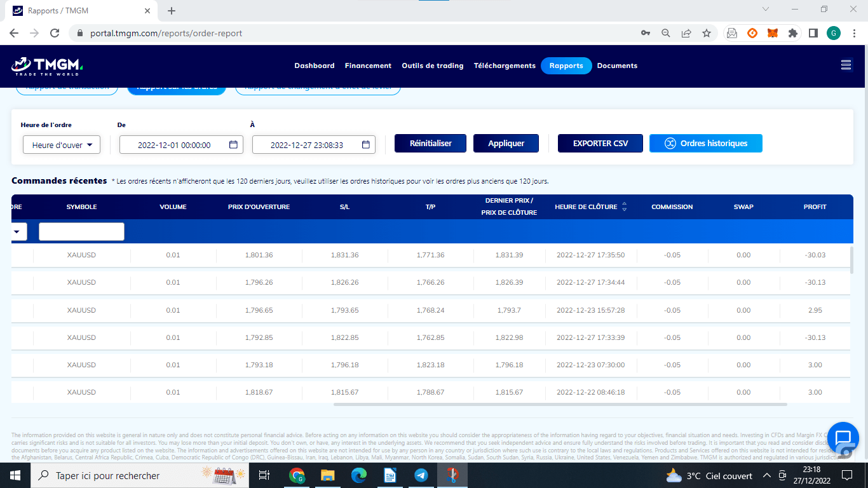
Task: Click the PRIX D'OUVERTURE column header
Action: tap(259, 207)
